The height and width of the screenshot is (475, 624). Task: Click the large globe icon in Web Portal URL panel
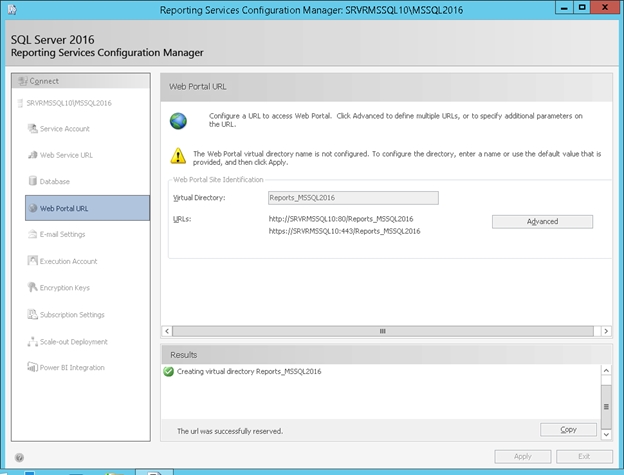point(178,121)
